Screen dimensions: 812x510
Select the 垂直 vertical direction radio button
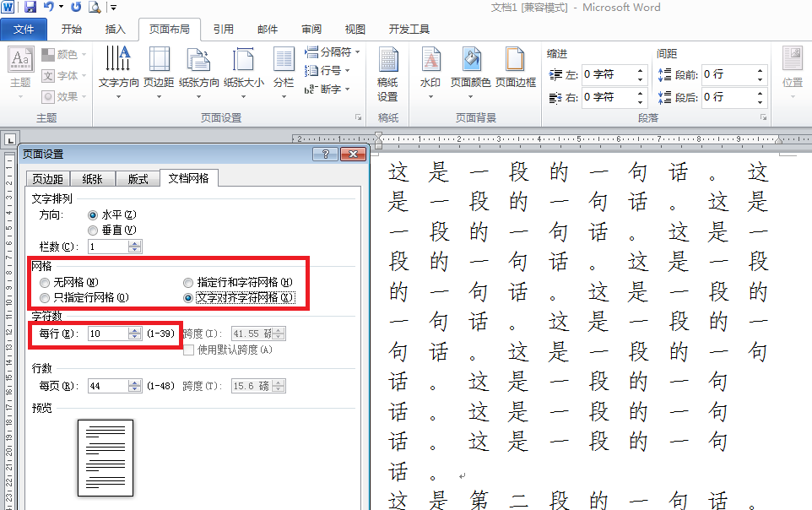93,231
